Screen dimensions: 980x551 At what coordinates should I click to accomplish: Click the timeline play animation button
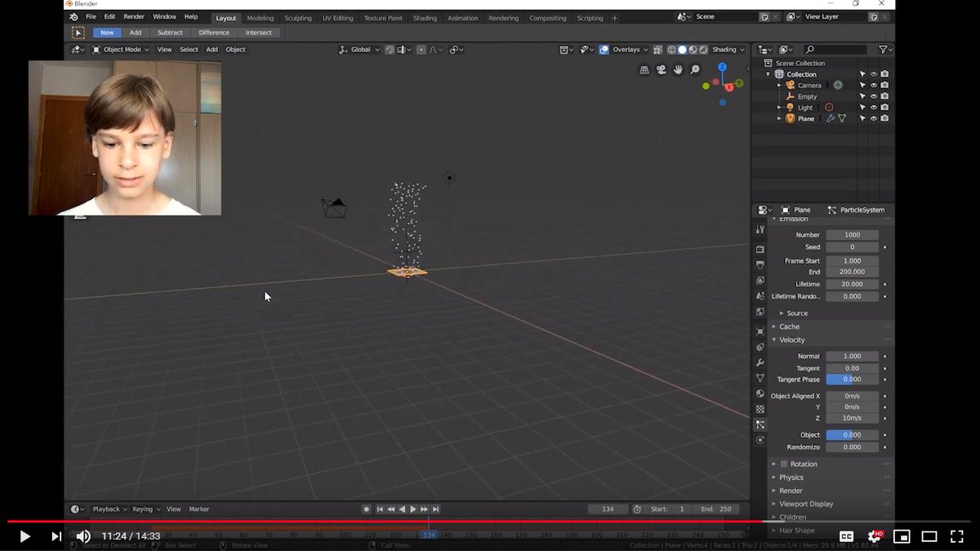[413, 509]
